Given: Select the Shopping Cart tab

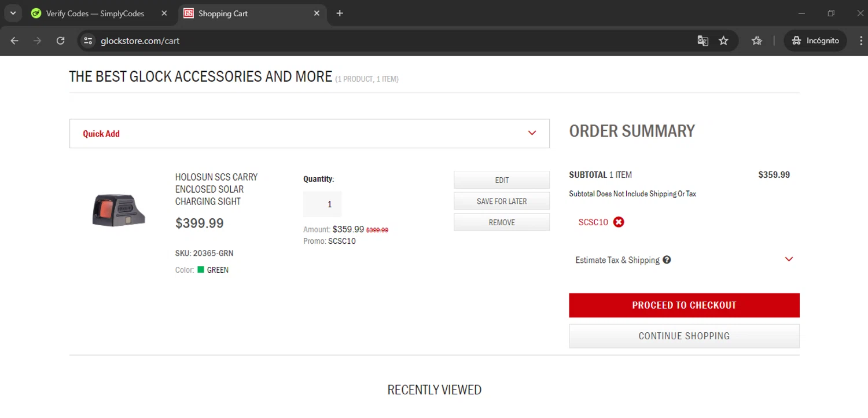Looking at the screenshot, I should (249, 13).
